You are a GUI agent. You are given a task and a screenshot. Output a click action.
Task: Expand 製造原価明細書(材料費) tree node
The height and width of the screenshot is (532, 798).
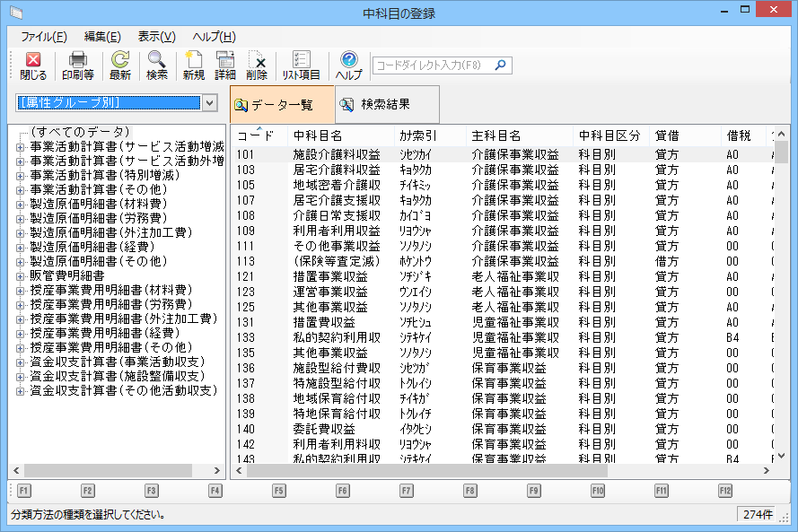(21, 205)
